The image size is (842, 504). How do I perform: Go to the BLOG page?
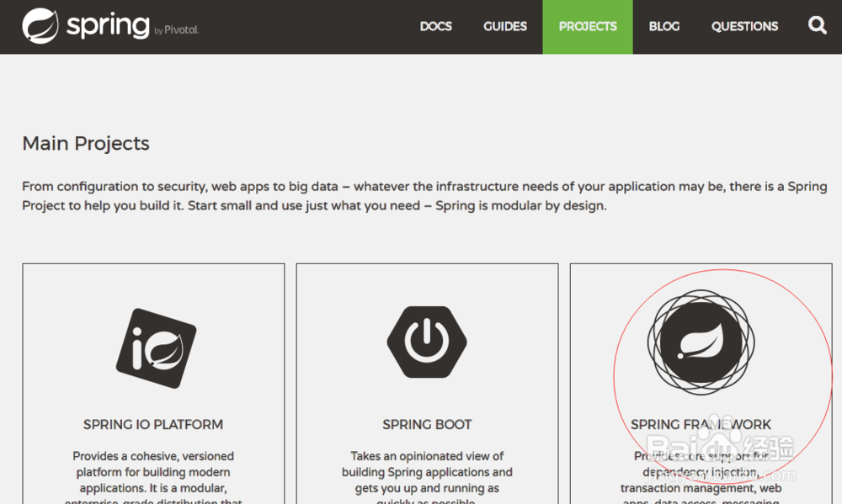663,26
